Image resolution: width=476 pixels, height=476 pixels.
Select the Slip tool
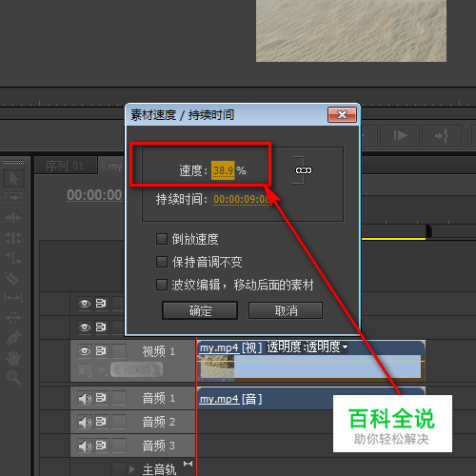13,298
